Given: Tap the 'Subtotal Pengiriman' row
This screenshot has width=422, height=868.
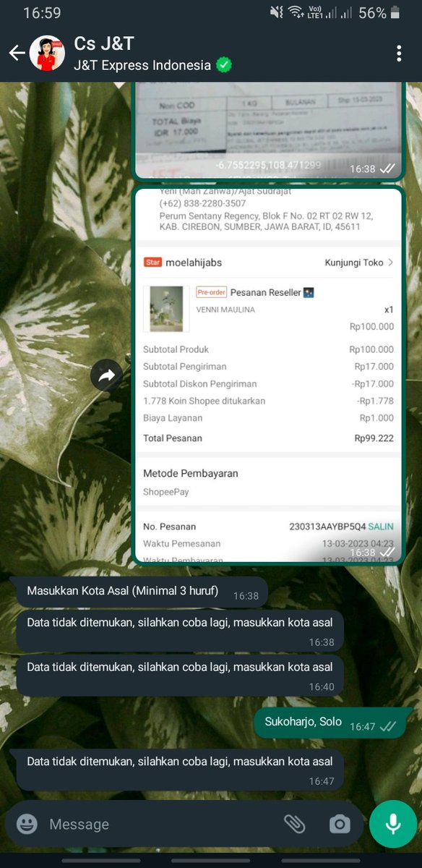Looking at the screenshot, I should click(268, 367).
